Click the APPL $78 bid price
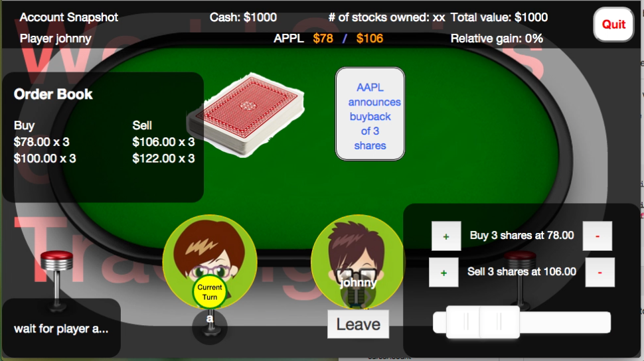 (x=323, y=38)
